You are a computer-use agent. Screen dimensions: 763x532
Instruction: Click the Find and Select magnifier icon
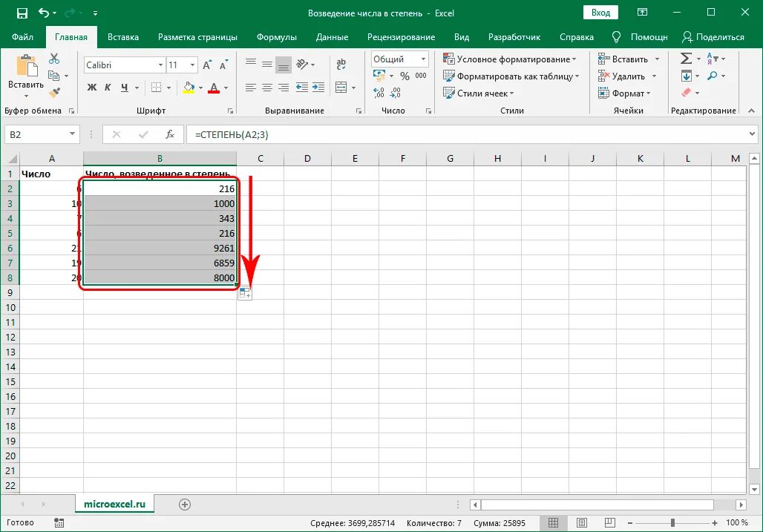click(713, 76)
